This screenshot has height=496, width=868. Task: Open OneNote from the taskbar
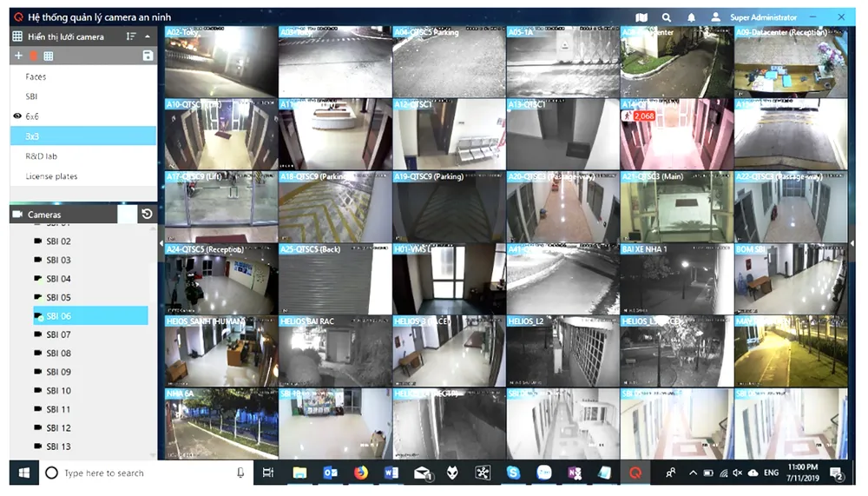click(x=575, y=473)
